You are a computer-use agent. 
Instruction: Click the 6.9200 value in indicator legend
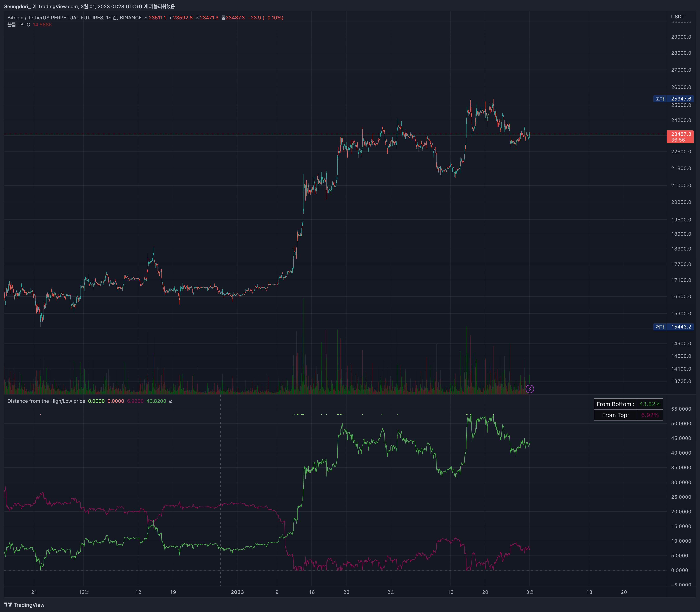135,401
